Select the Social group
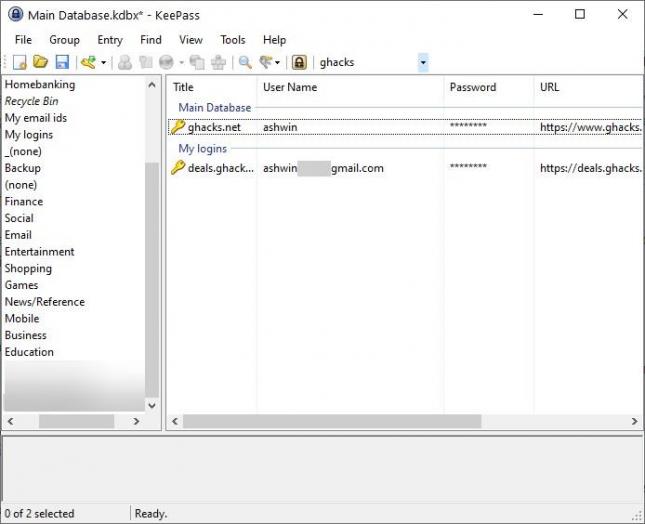The height and width of the screenshot is (524, 645). (x=19, y=218)
